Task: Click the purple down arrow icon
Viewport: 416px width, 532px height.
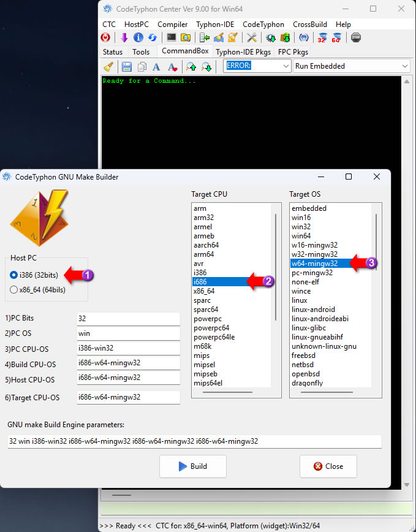Action: pyautogui.click(x=124, y=38)
